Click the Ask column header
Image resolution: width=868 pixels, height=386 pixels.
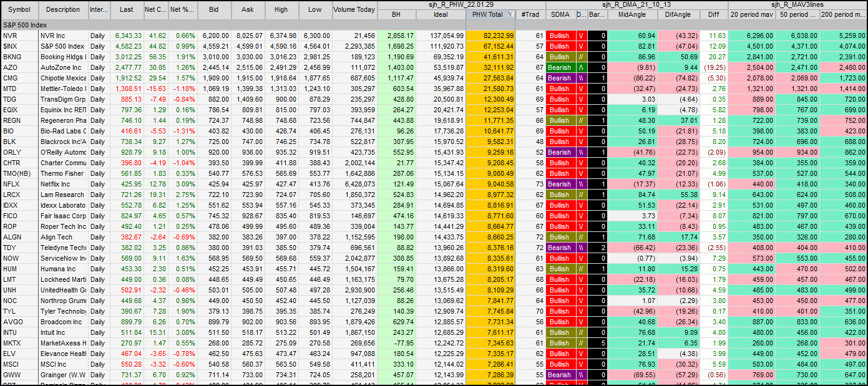[x=248, y=9]
